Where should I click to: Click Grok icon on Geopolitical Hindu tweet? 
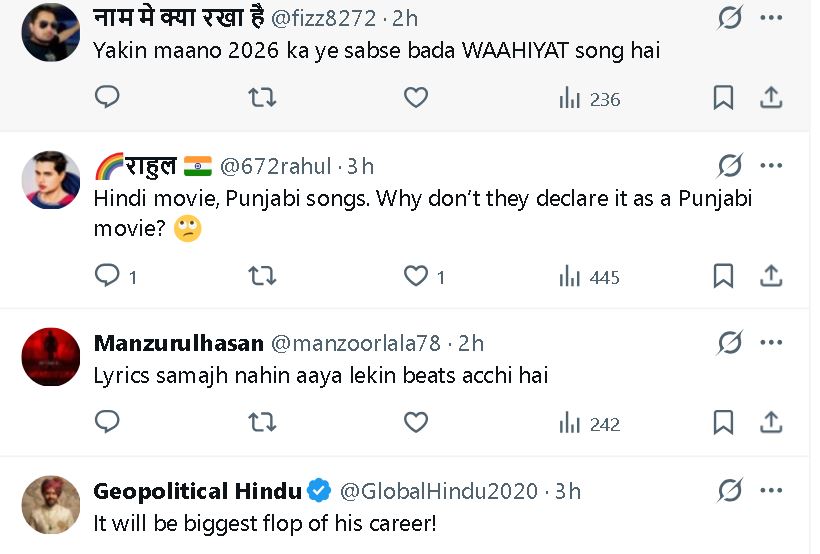click(x=730, y=491)
